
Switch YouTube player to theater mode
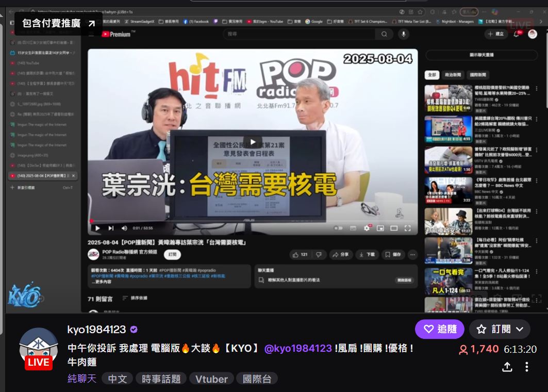(x=394, y=228)
